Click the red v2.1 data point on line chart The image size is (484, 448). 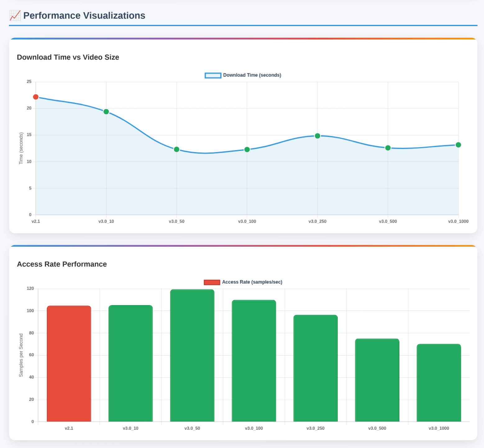pyautogui.click(x=36, y=97)
